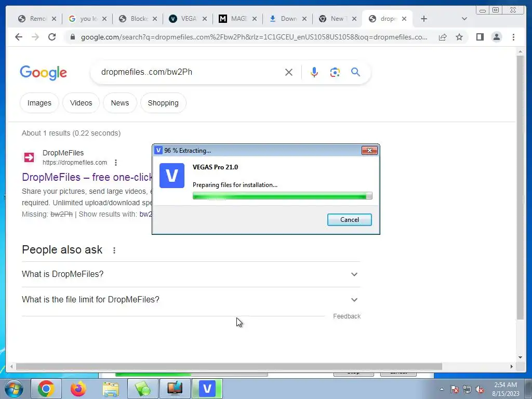Submit search with magnifier icon

coord(355,72)
